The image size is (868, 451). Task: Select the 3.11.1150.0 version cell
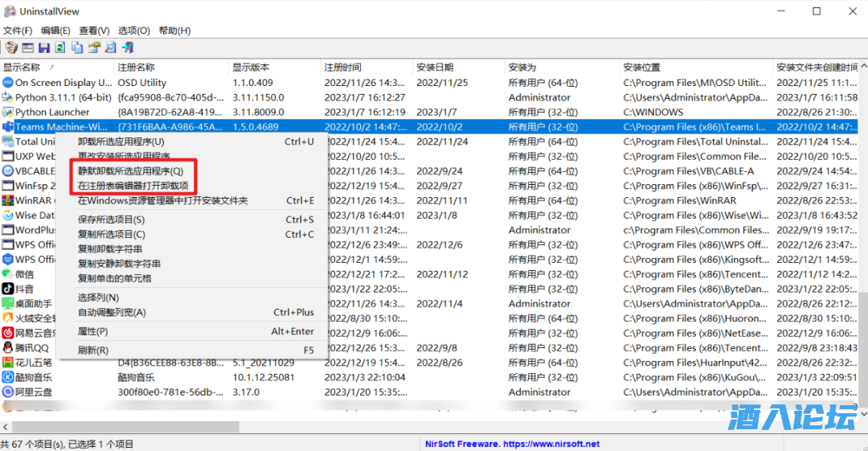pos(258,97)
